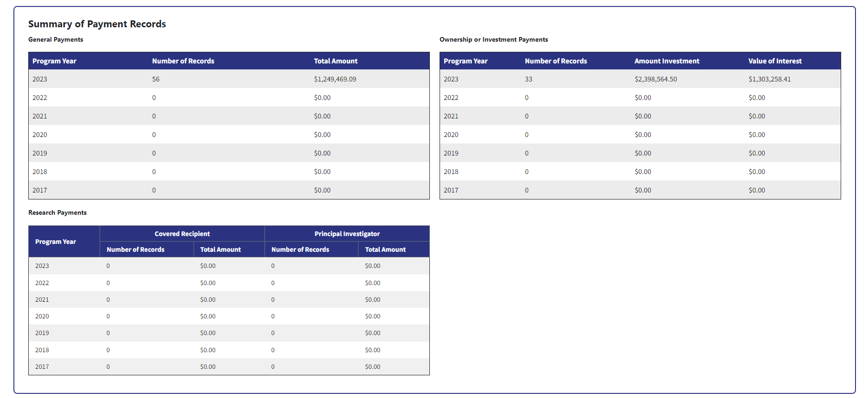Screen dimensions: 868x398
Task: Select the $1,303,258.41 value of interest
Action: point(770,79)
